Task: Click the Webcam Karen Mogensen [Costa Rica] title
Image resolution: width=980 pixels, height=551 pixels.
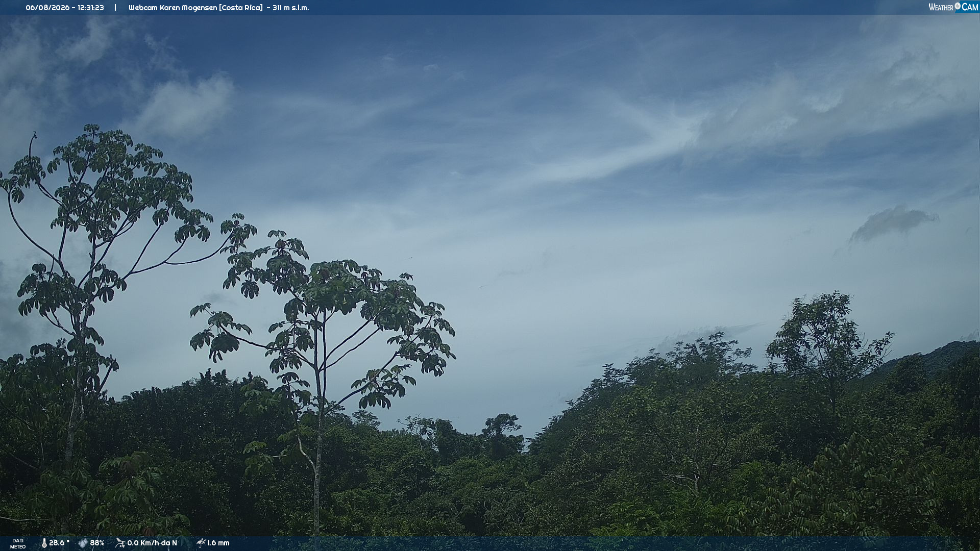Action: point(195,8)
